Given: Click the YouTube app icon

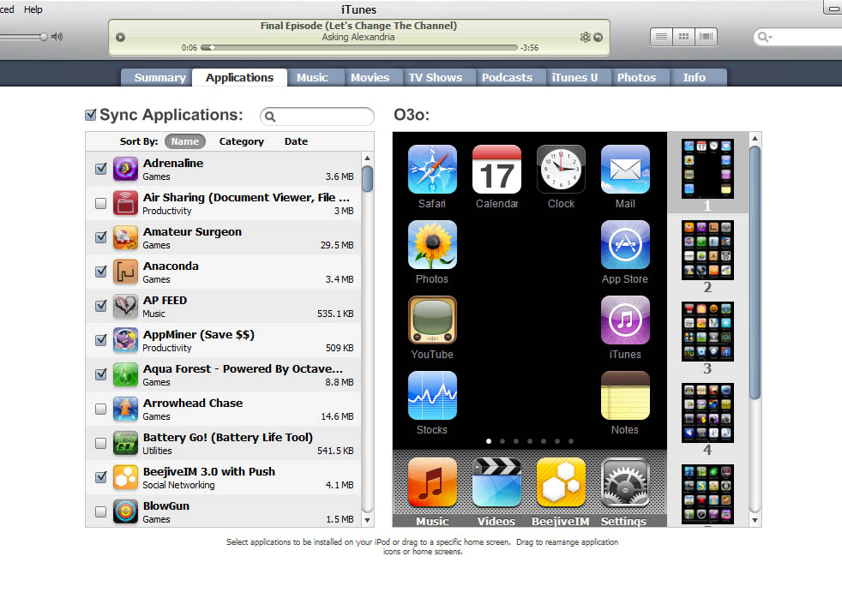Looking at the screenshot, I should [432, 319].
